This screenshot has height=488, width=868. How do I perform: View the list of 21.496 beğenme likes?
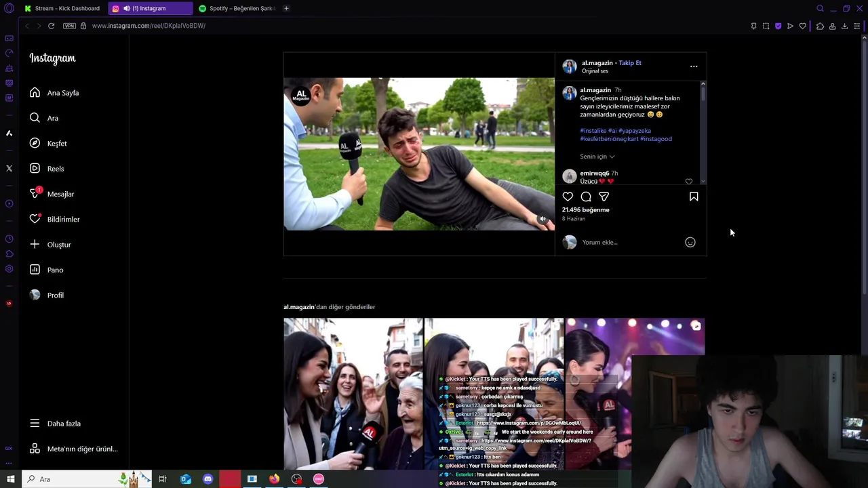(x=586, y=210)
